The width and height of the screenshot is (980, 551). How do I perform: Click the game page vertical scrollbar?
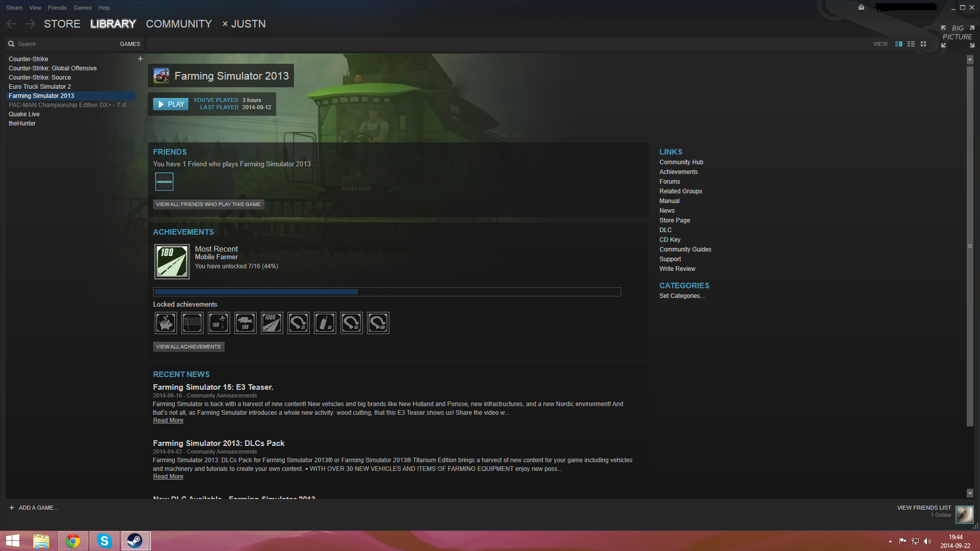pos(970,246)
